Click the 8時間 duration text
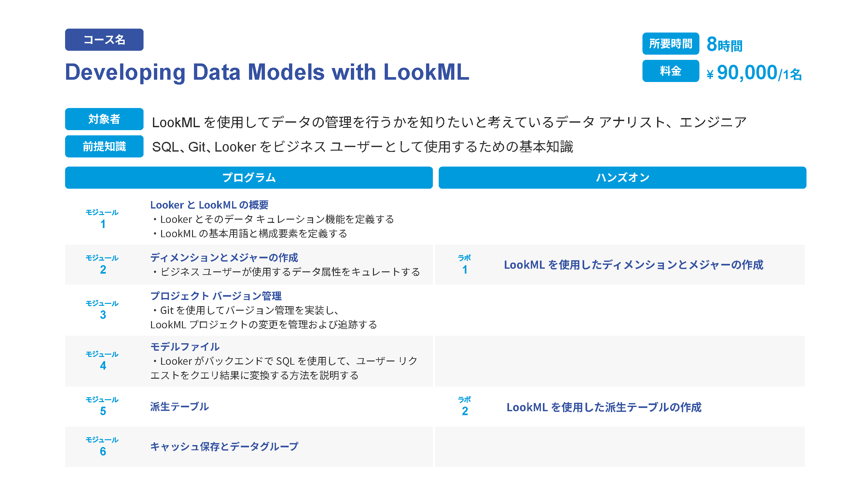The image size is (868, 488). click(724, 45)
